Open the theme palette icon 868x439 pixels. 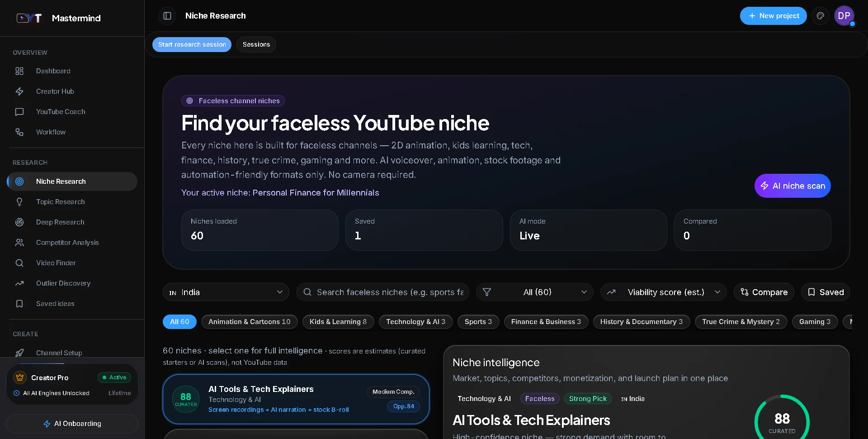(820, 16)
